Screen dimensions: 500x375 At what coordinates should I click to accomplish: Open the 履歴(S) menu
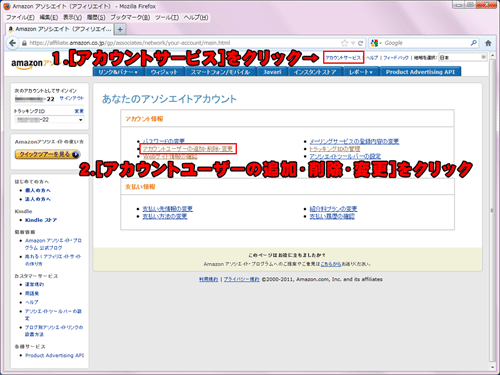click(96, 17)
